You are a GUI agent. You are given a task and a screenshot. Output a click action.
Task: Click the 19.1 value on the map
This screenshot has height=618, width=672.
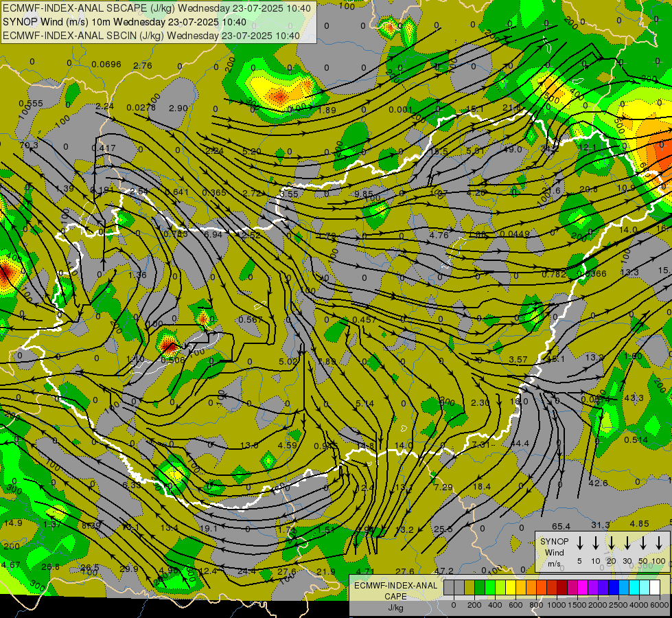209,528
